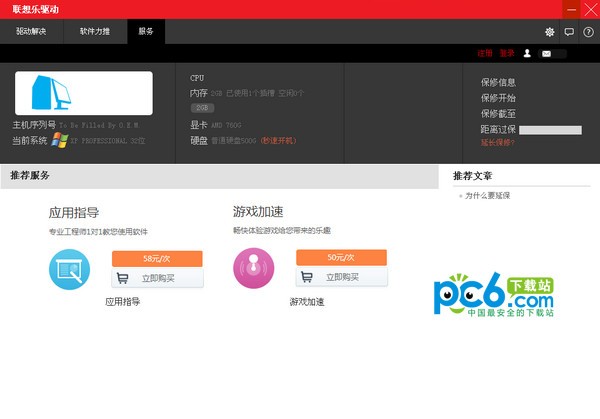Click the 2GB memory slot badge
The image size is (600, 419).
tap(202, 107)
